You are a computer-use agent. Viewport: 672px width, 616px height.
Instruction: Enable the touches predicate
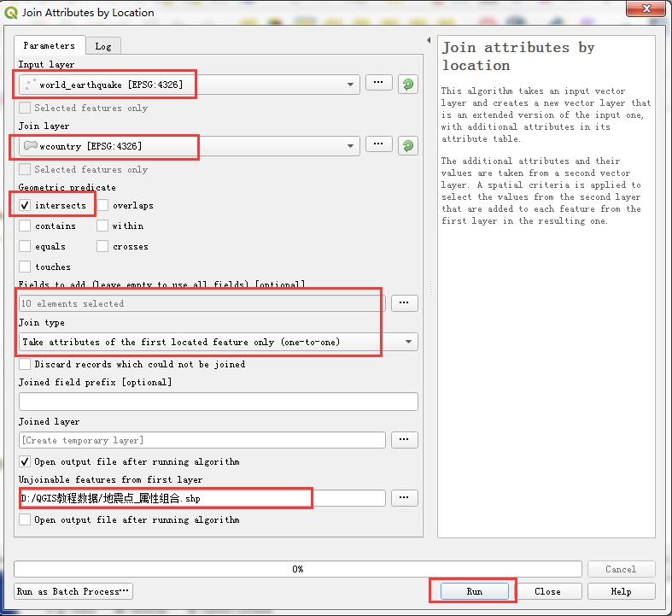[x=25, y=267]
